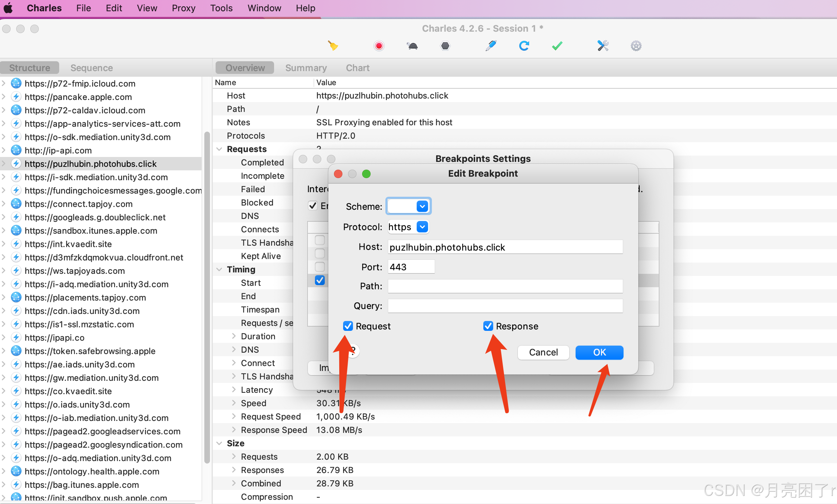837x504 pixels.
Task: Click globe icon beside ontology.health.apple.com
Action: point(16,471)
